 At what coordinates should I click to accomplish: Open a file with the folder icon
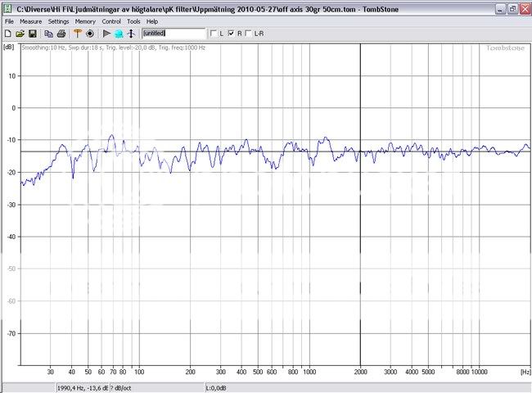20,34
